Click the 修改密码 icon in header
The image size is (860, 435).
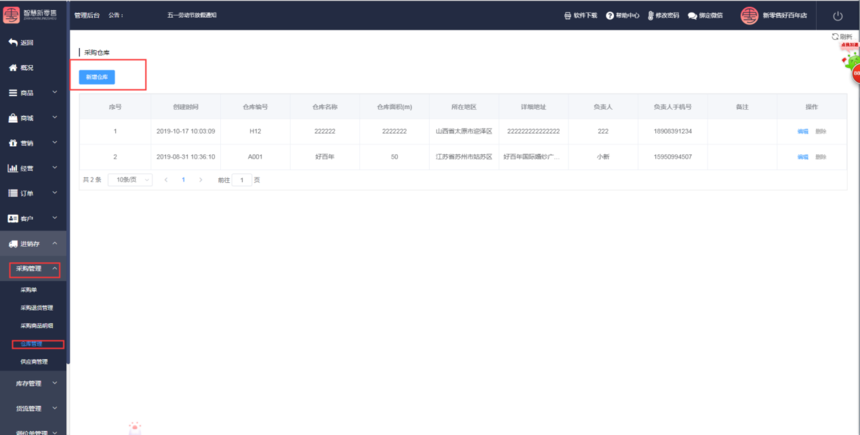pos(652,16)
